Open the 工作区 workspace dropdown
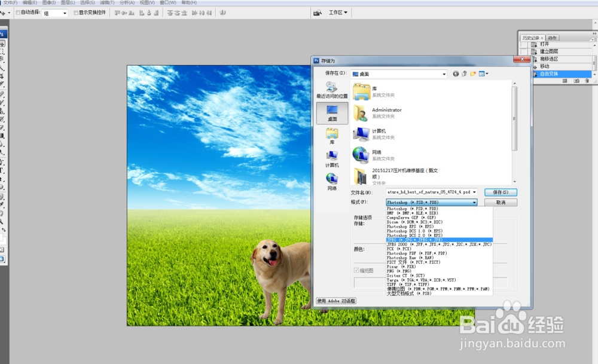The width and height of the screenshot is (598, 364). pos(338,13)
